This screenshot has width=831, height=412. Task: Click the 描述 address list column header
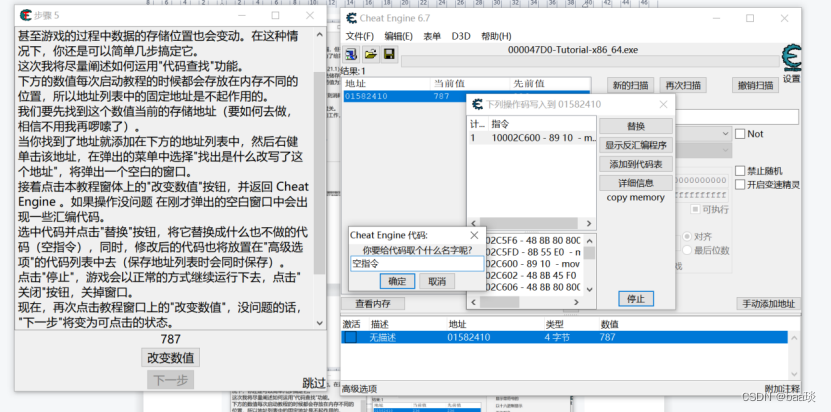tap(379, 324)
